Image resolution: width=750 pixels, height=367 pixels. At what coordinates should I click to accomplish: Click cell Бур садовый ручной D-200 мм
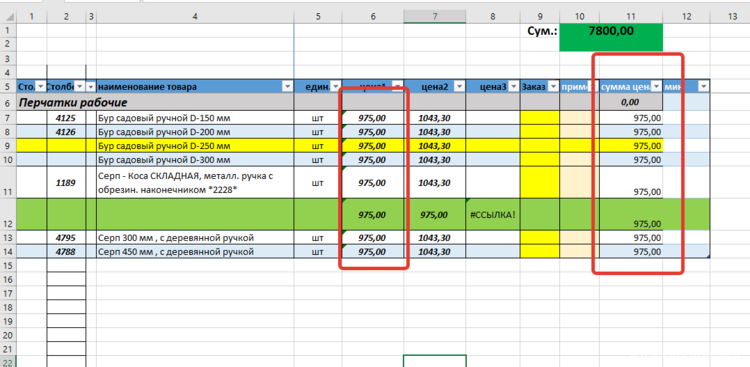(195, 132)
